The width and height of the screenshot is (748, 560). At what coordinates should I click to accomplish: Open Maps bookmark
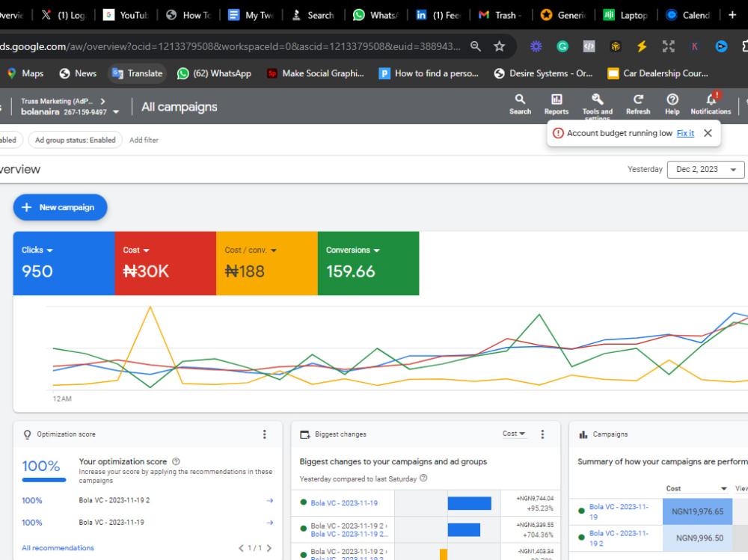(25, 73)
